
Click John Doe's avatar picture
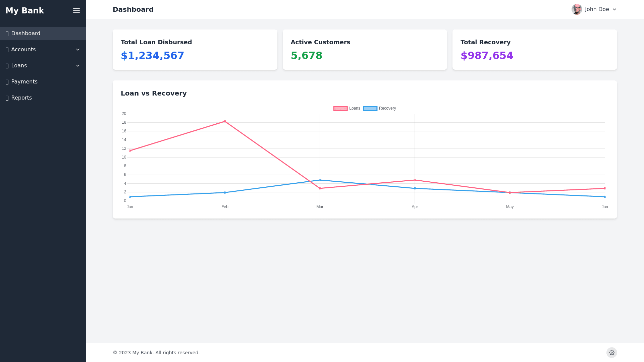(x=577, y=9)
